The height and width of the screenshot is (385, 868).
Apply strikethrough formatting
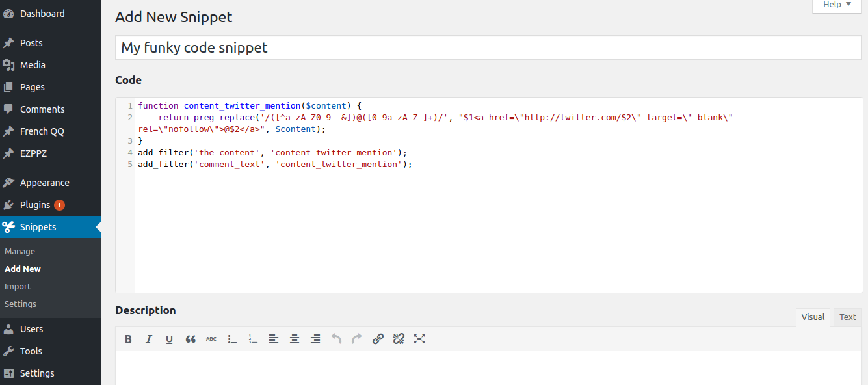pos(211,339)
